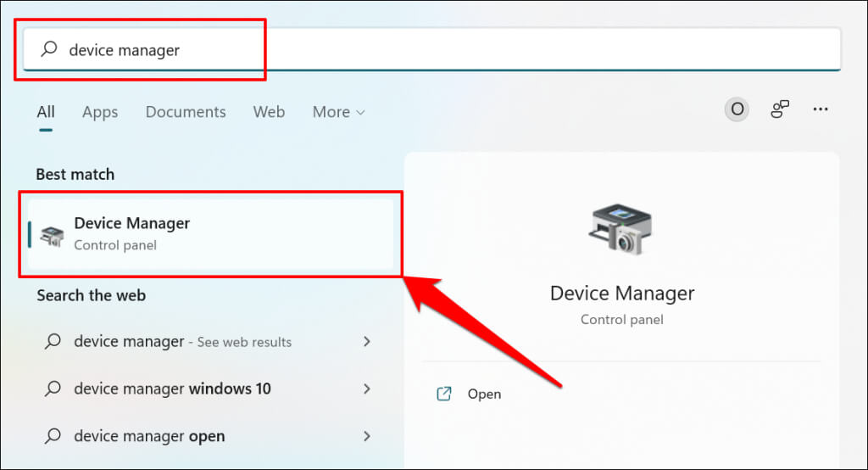Open the three-dots options menu

821,109
